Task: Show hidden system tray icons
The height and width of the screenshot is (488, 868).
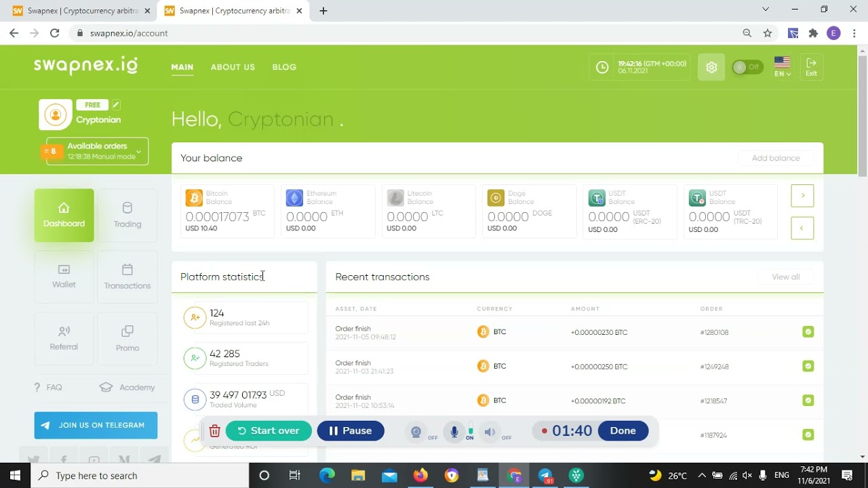Action: pos(702,475)
